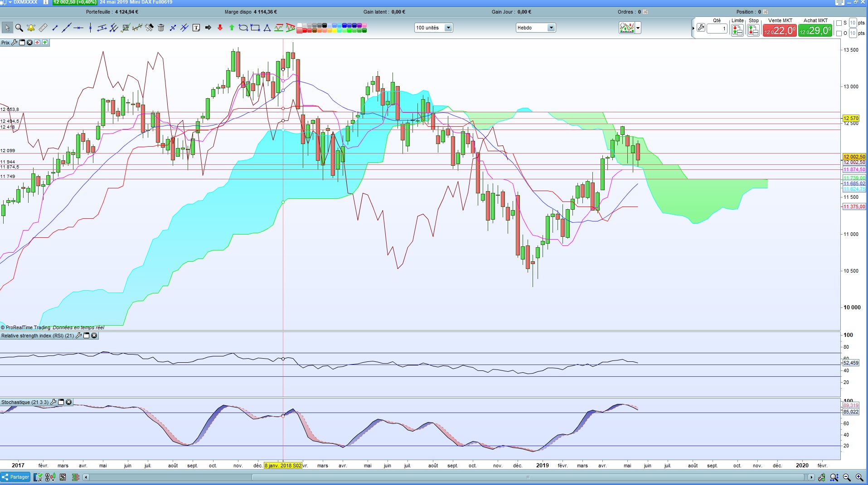Select the ellipse drawing tool
Viewport: 868px width, 485px height.
[x=243, y=28]
